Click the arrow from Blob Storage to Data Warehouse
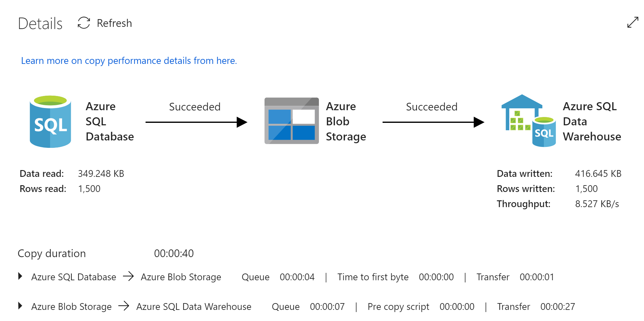Screen dimensions: 644x321 pos(433,122)
